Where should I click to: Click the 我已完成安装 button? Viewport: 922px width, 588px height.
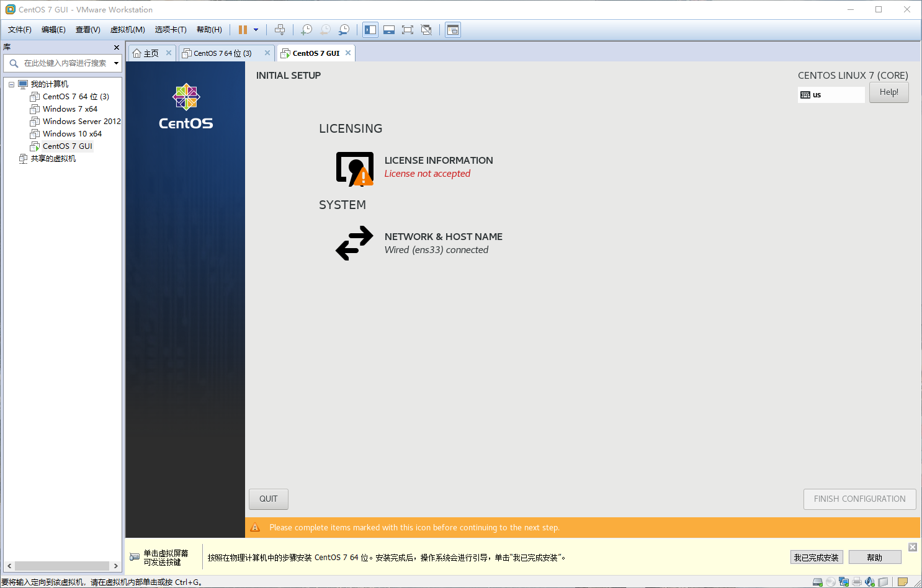817,558
